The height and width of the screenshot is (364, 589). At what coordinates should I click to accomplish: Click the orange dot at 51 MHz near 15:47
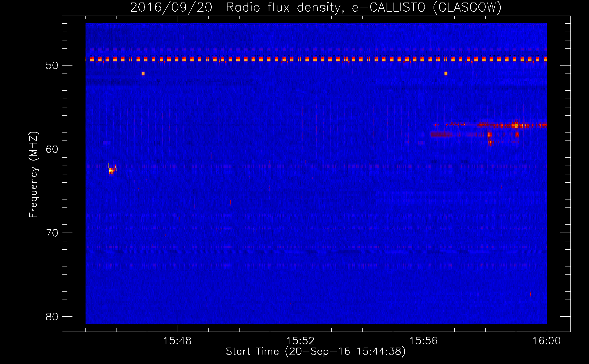(x=143, y=74)
